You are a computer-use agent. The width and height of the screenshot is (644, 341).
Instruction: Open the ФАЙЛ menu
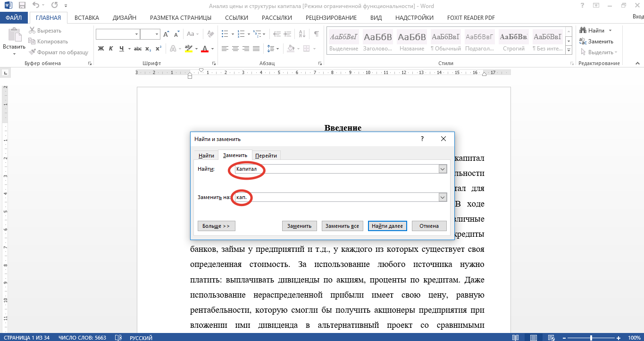14,18
